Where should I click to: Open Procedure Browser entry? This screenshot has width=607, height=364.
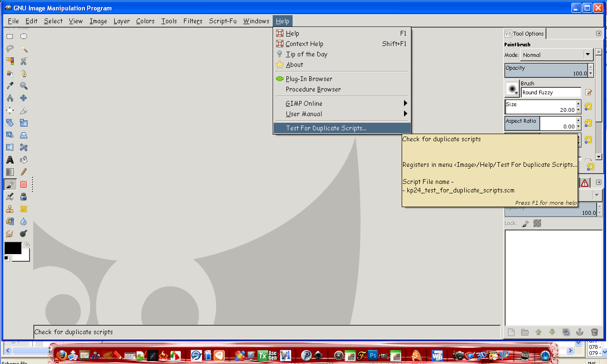(x=342, y=89)
